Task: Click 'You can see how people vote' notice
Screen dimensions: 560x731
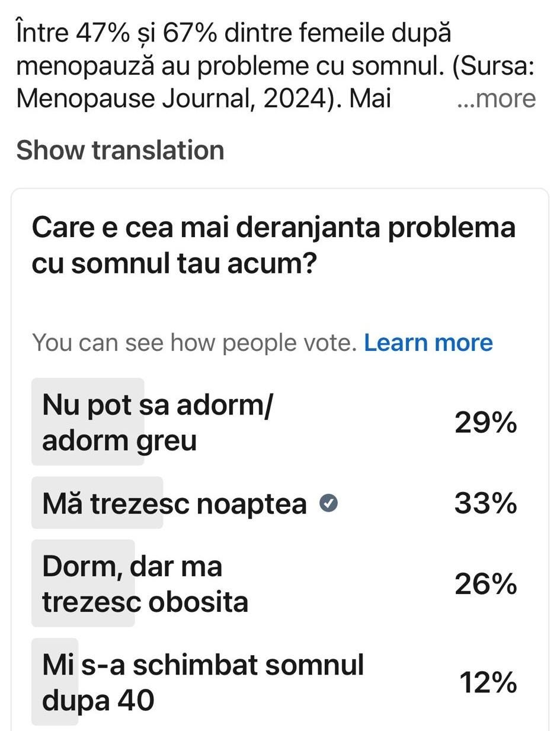Action: (x=194, y=343)
